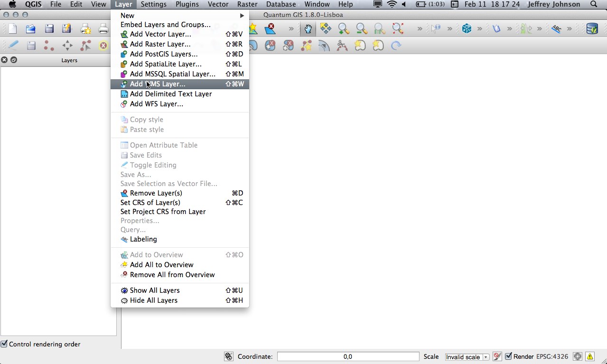Open the Plugins menu in menu bar
This screenshot has height=364, width=607.
pyautogui.click(x=187, y=4)
